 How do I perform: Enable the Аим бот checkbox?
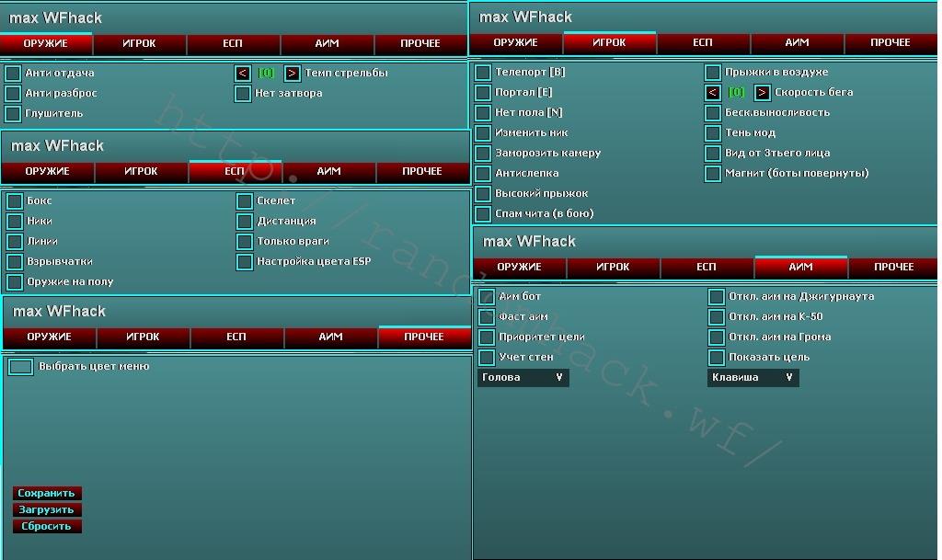click(x=487, y=296)
